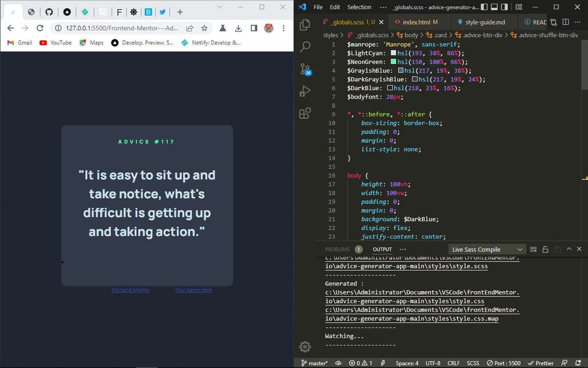Open editor More Actions ellipsis

click(577, 22)
